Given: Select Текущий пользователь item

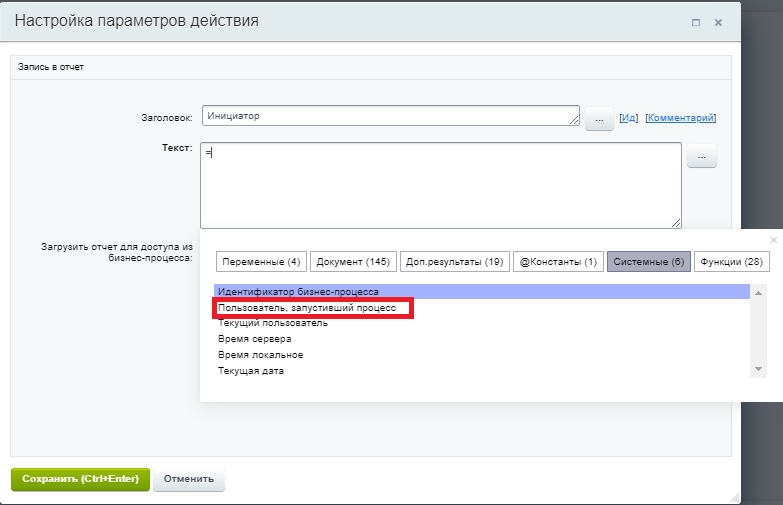Looking at the screenshot, I should pos(482,323).
